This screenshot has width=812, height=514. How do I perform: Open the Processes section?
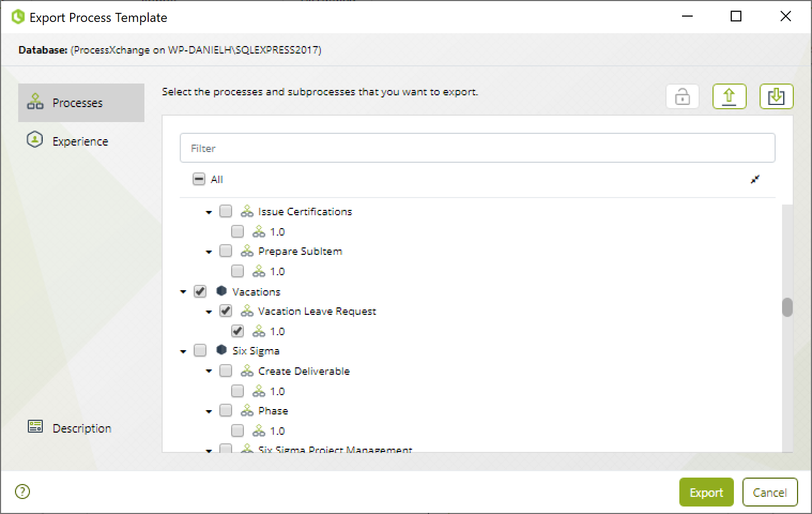tap(81, 103)
